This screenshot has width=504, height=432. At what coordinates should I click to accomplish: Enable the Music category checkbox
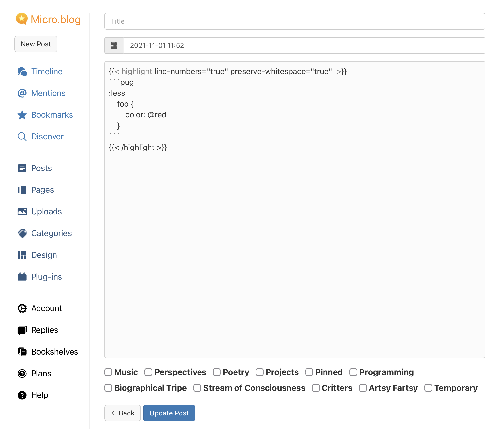coord(108,372)
